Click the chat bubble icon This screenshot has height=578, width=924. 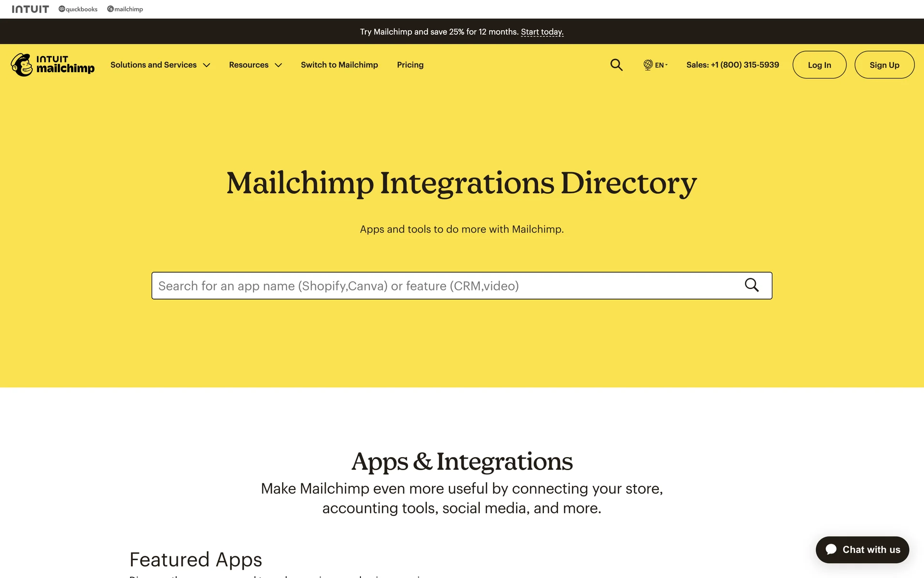pos(831,549)
